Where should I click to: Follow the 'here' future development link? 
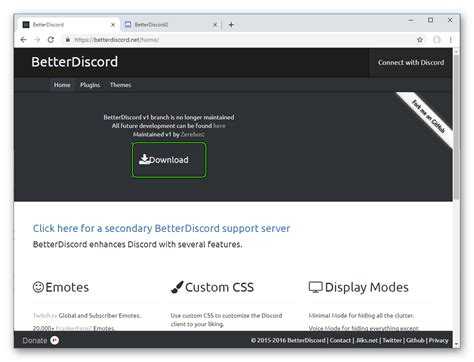tap(219, 126)
